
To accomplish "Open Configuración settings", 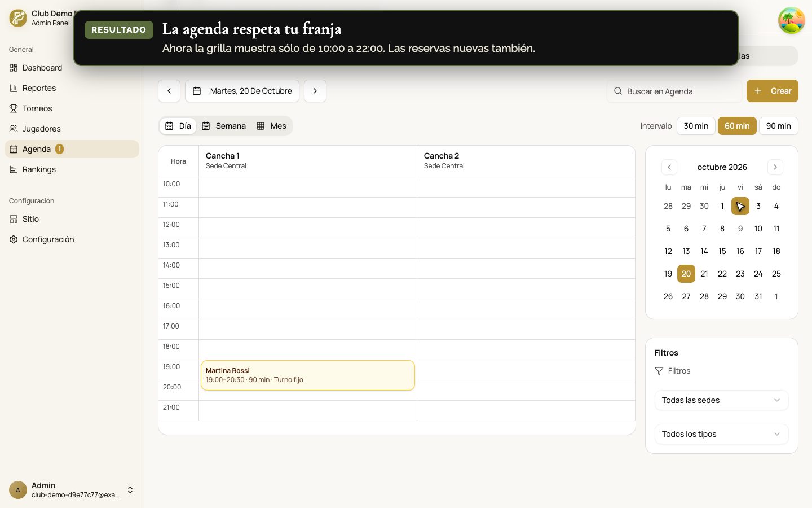I will click(72, 239).
